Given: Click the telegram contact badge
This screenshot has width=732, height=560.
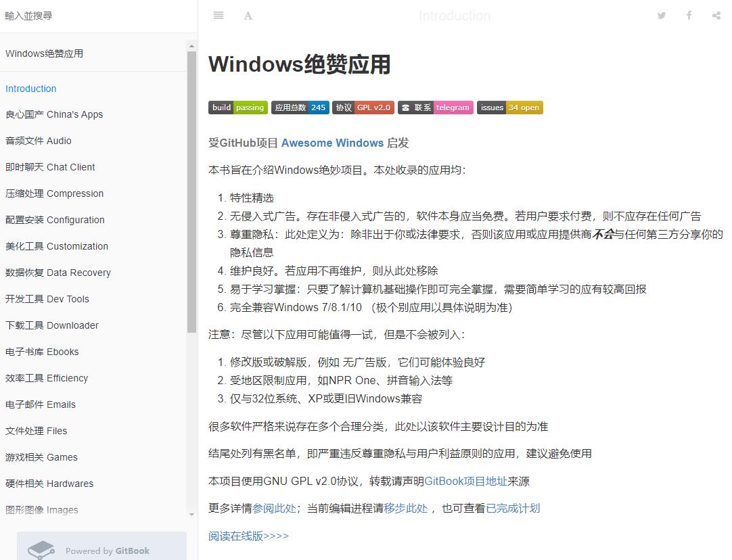Looking at the screenshot, I should 435,108.
